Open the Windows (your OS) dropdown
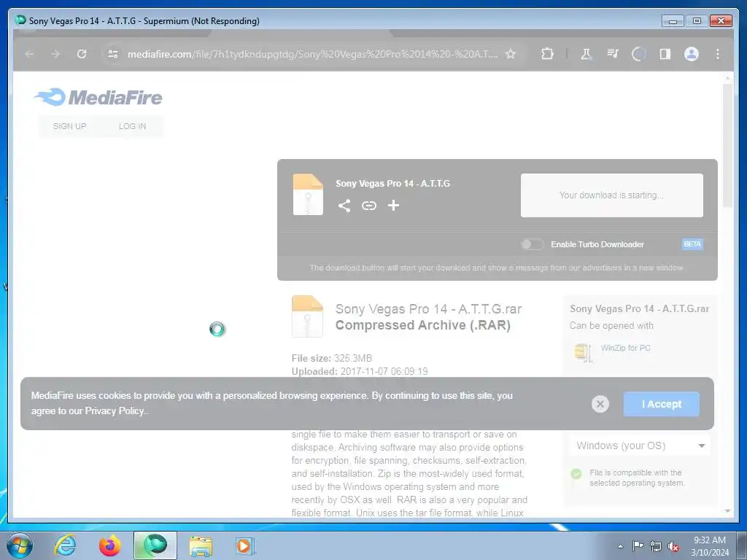 click(x=640, y=446)
